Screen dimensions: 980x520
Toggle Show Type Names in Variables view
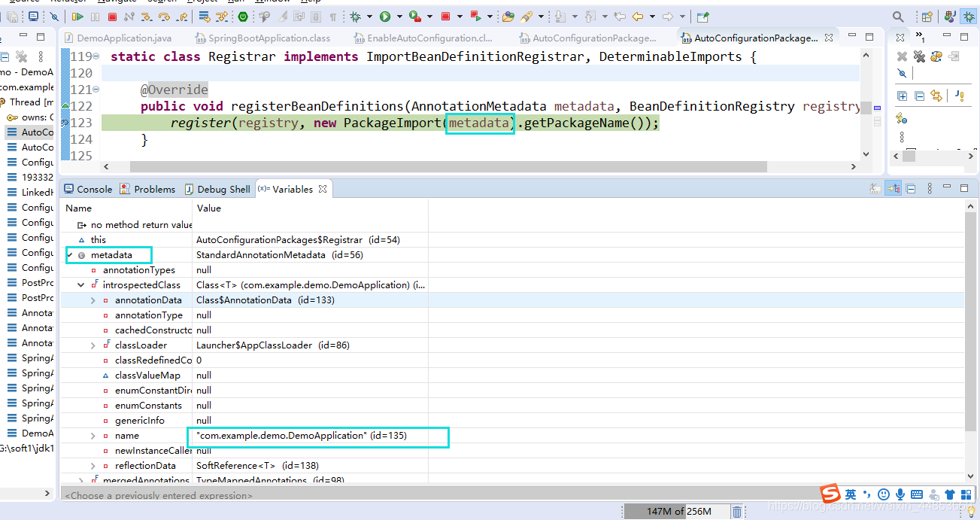pos(875,189)
